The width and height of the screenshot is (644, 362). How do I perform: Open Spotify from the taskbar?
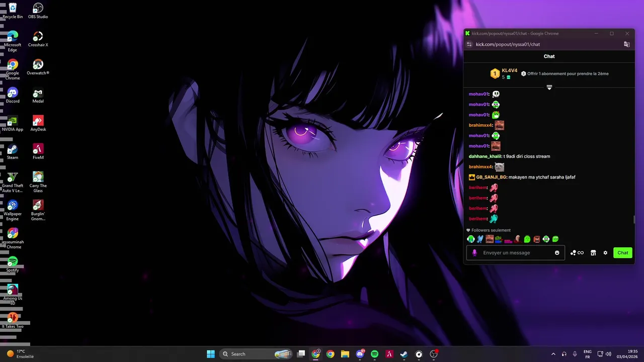tap(374, 354)
